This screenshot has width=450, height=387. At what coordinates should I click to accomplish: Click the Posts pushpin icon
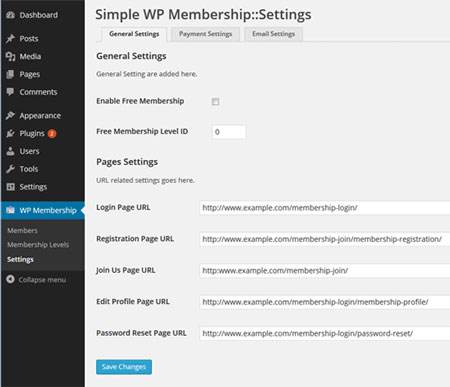pos(10,39)
